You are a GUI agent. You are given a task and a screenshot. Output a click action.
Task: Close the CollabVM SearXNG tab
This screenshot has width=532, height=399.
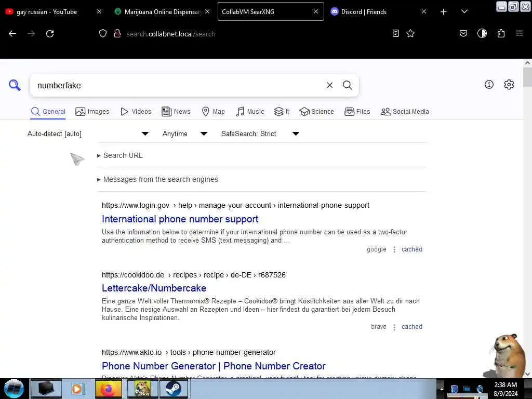coord(316,11)
